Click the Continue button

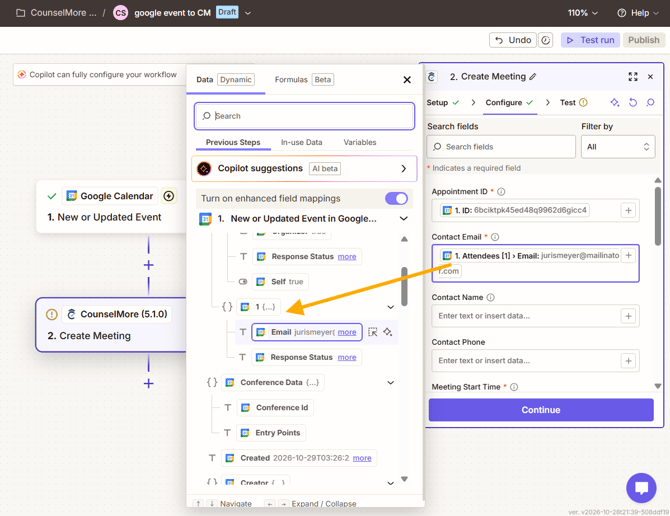click(x=541, y=410)
